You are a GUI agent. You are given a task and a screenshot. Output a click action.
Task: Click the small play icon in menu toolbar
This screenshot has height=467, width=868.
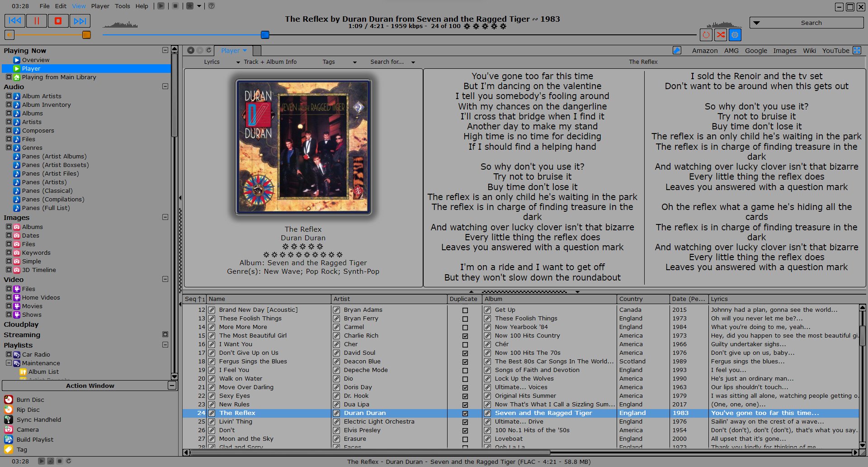coord(161,6)
